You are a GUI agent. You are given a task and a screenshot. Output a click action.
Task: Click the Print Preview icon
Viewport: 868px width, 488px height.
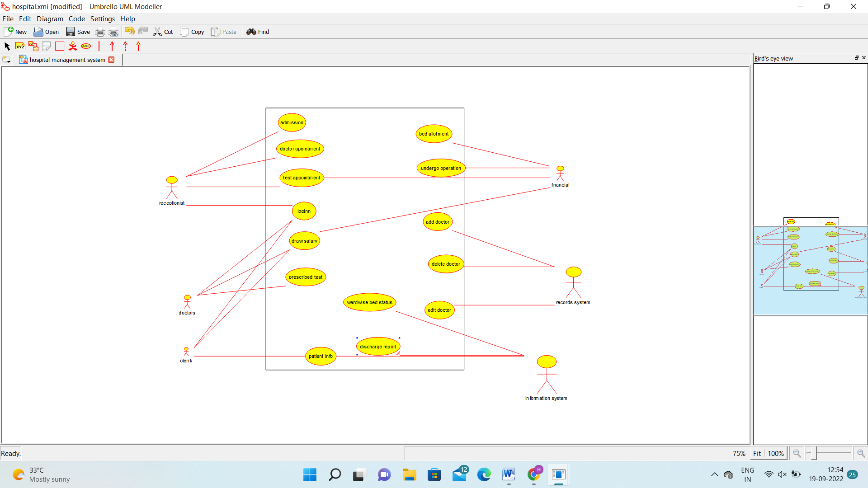[113, 32]
